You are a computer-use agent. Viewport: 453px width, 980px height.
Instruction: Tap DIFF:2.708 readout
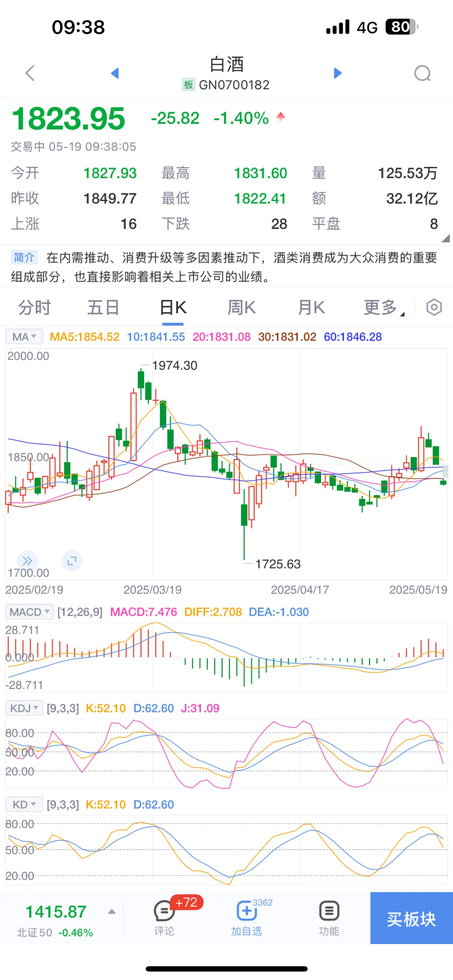point(213,612)
